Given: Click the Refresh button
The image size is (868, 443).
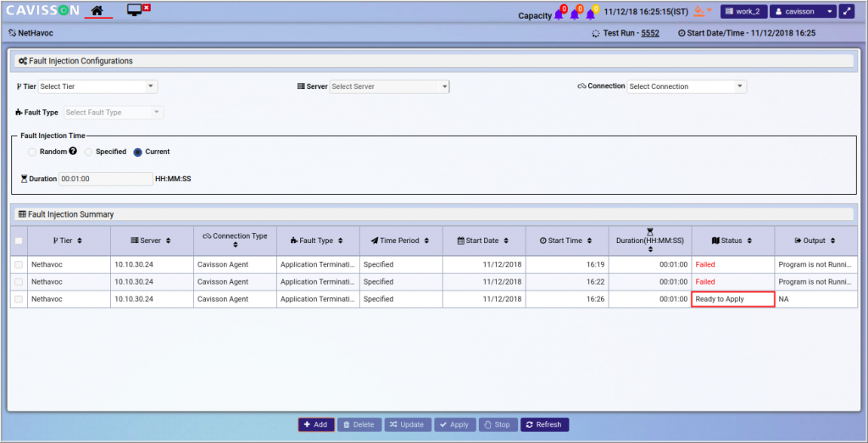Looking at the screenshot, I should pos(544,424).
